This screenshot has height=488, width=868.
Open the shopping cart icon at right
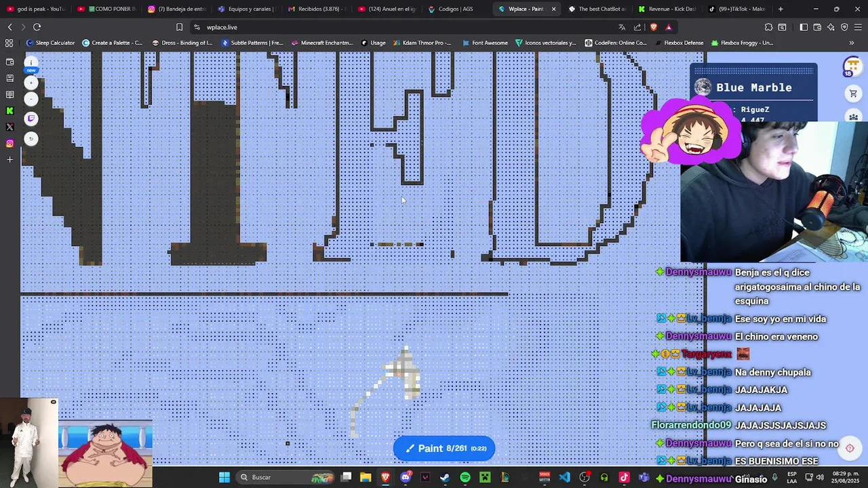tap(853, 94)
